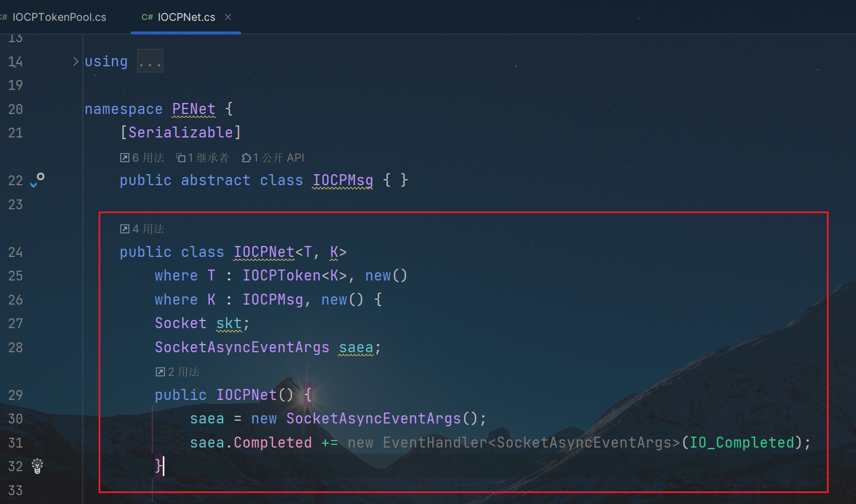Screen dimensions: 856x504
Task: Switch to the IOCPTokenPool.cs tab
Action: (59, 17)
